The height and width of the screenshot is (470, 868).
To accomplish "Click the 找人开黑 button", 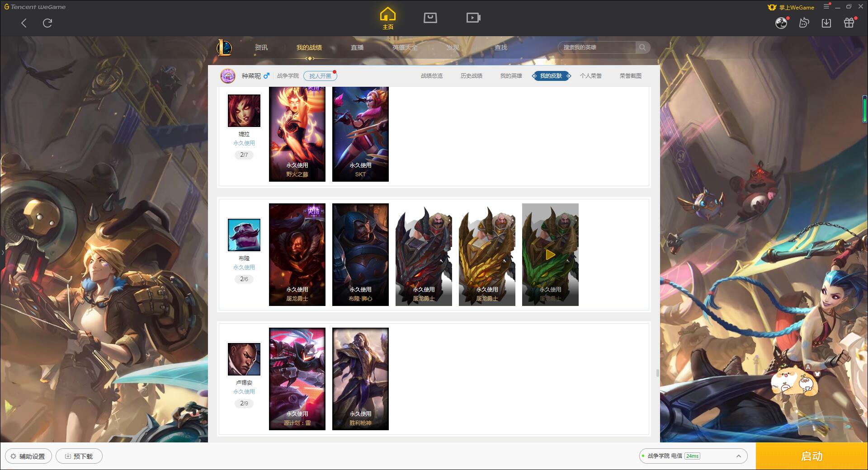I will coord(320,76).
